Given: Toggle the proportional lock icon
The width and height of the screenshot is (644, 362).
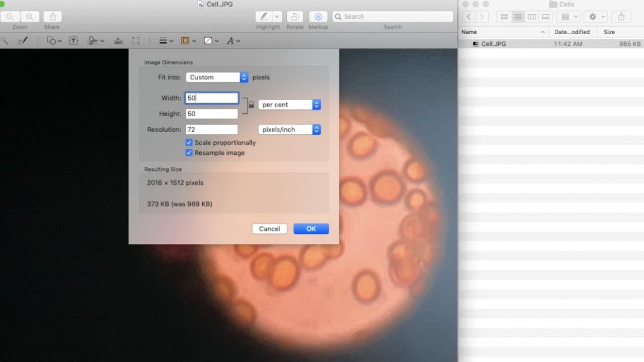Looking at the screenshot, I should 251,105.
